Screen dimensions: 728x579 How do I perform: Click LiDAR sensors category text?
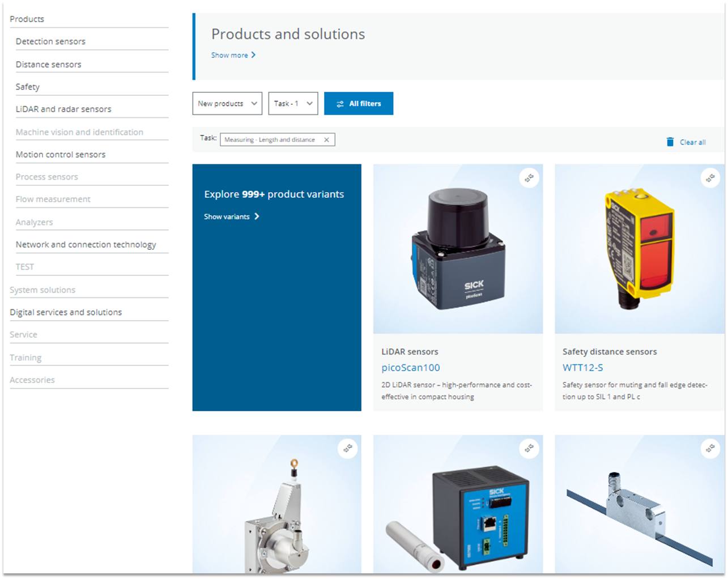pos(410,352)
